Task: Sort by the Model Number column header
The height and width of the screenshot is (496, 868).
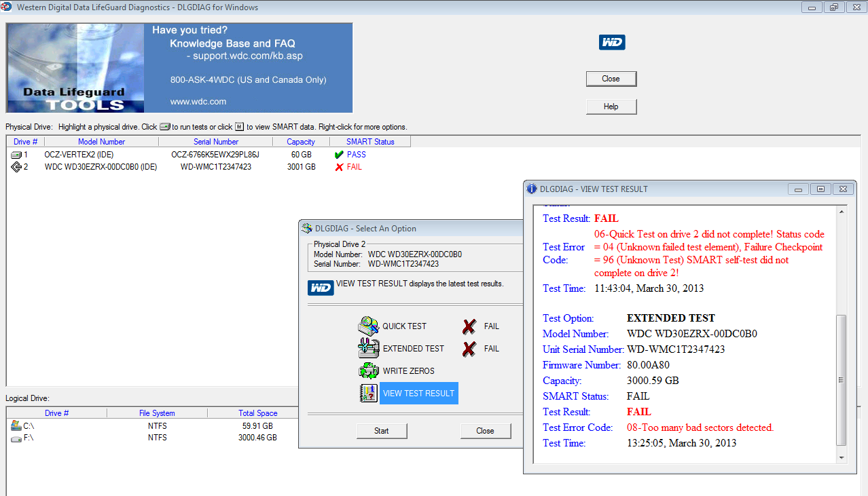Action: click(102, 142)
